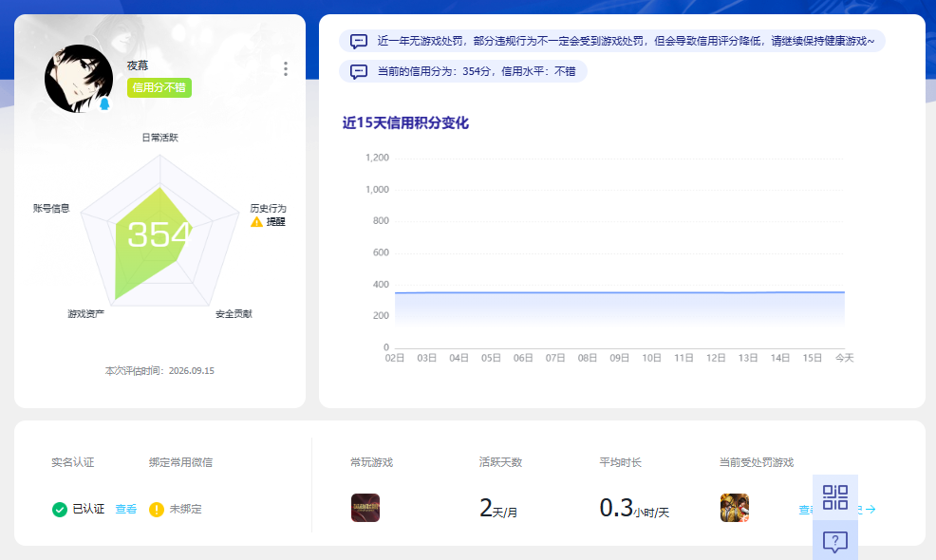This screenshot has width=936, height=560.
Task: Click the 本次评估时间 2026.09.15 text
Action: 159,371
